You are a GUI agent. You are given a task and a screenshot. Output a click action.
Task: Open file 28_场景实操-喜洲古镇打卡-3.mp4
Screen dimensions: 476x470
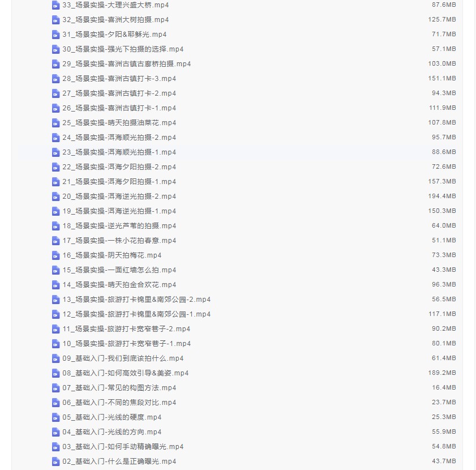[119, 79]
